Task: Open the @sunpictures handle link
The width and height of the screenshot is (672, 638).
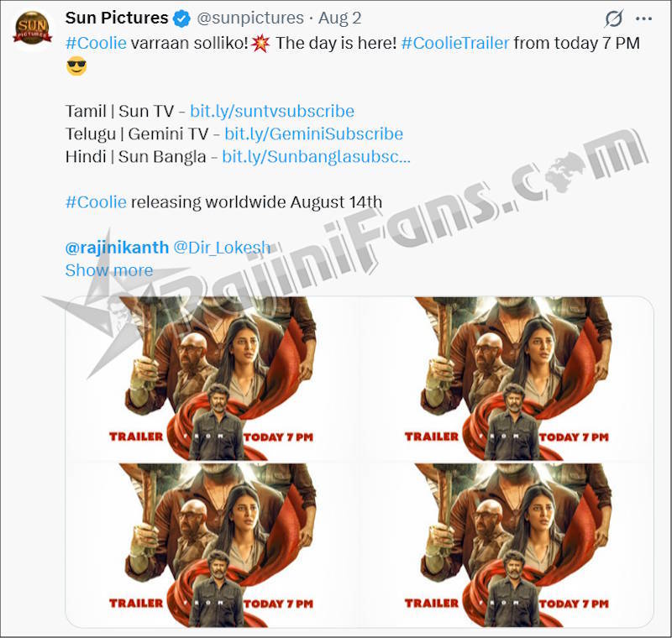Action: pyautogui.click(x=250, y=18)
